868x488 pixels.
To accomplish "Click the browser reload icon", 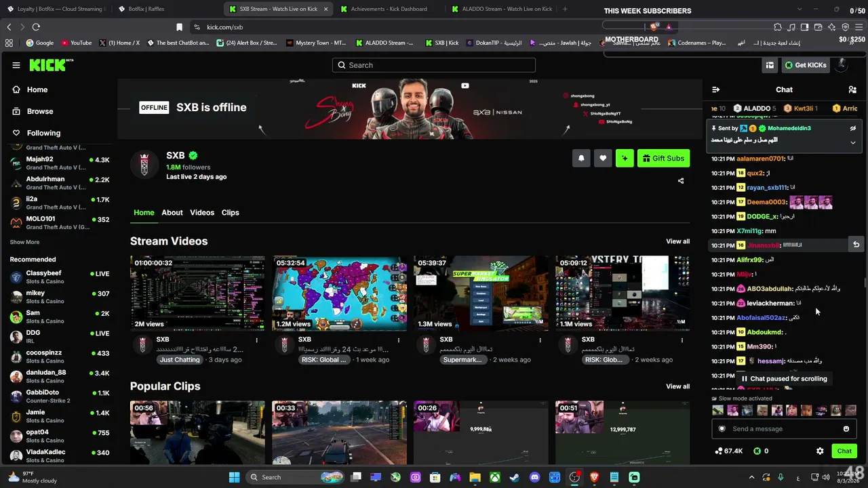I will pyautogui.click(x=36, y=27).
